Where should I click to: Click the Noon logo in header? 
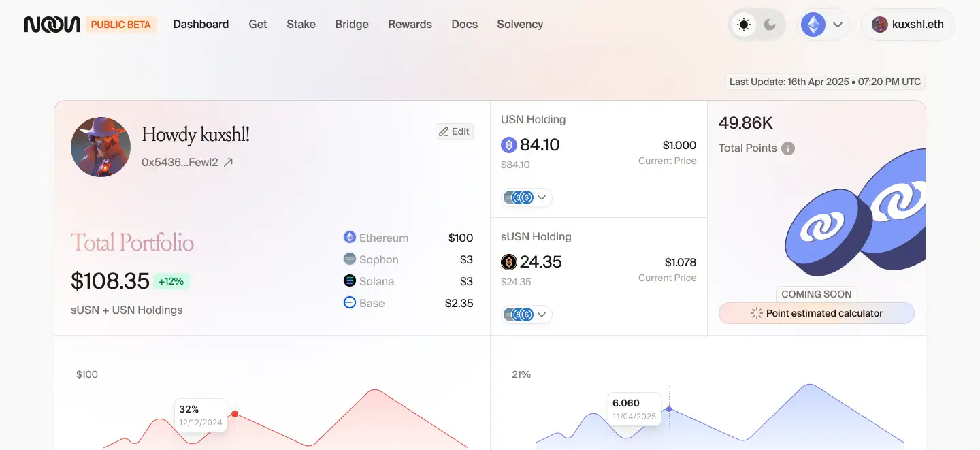point(52,25)
